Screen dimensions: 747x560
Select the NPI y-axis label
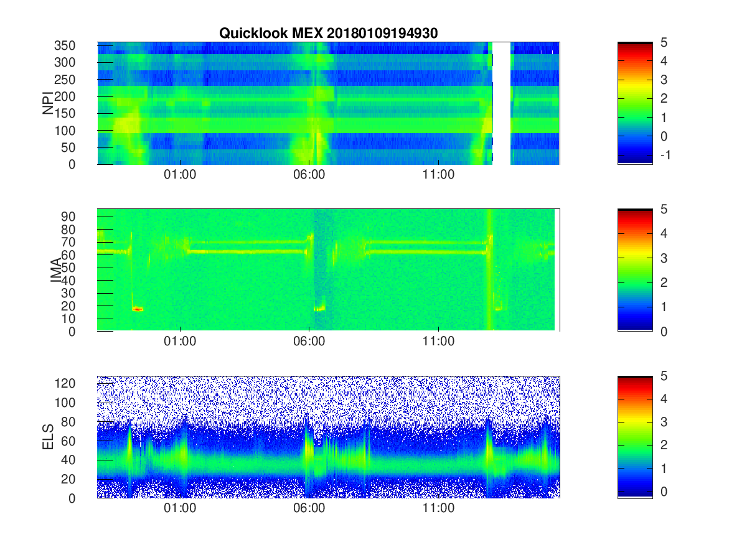48,103
